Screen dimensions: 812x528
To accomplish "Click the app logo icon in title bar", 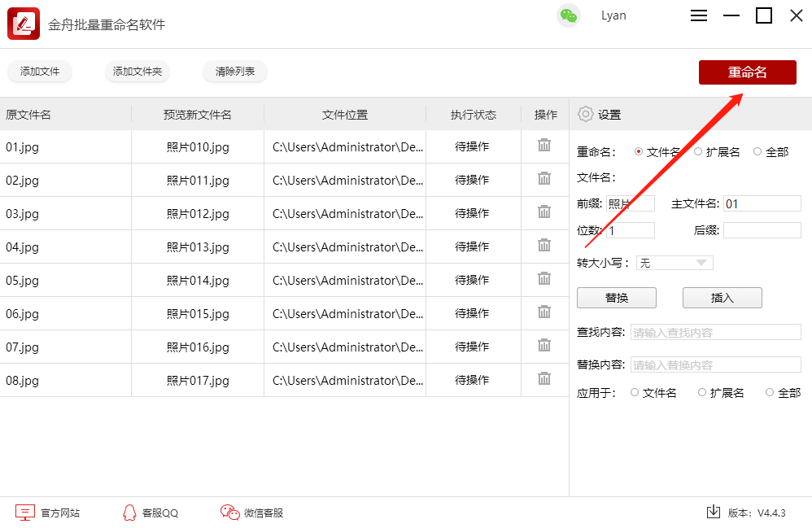I will [x=24, y=24].
